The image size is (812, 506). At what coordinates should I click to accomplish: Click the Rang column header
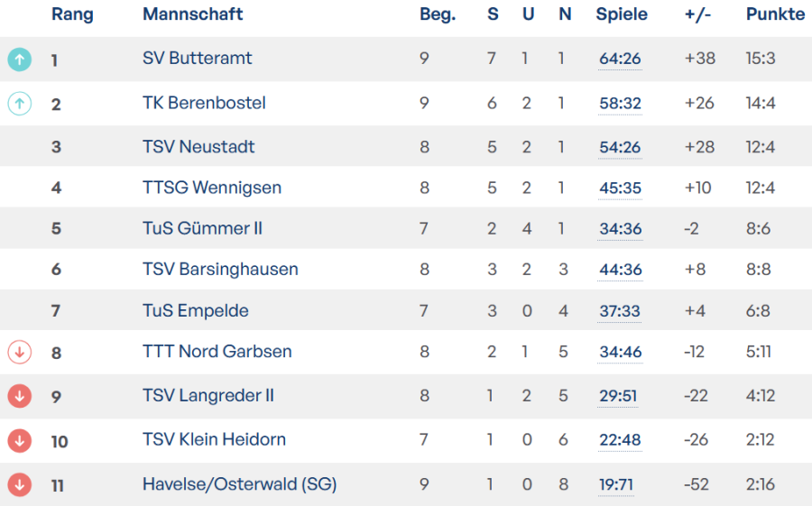point(72,14)
